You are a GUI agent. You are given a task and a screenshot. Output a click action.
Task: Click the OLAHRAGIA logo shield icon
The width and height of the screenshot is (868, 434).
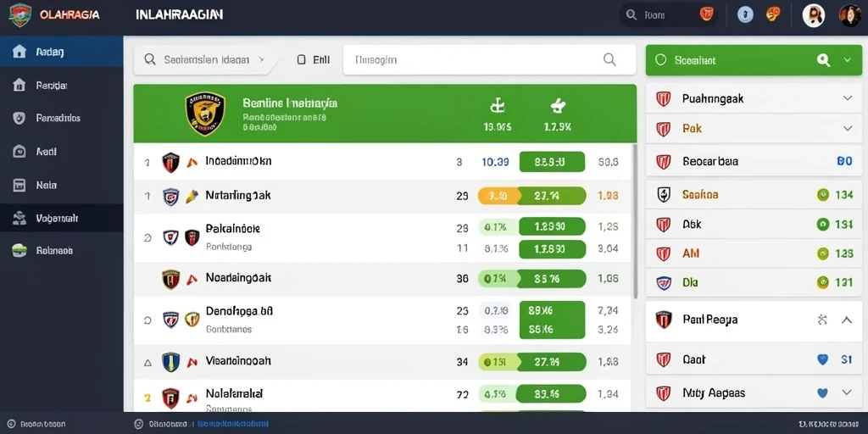coord(20,15)
